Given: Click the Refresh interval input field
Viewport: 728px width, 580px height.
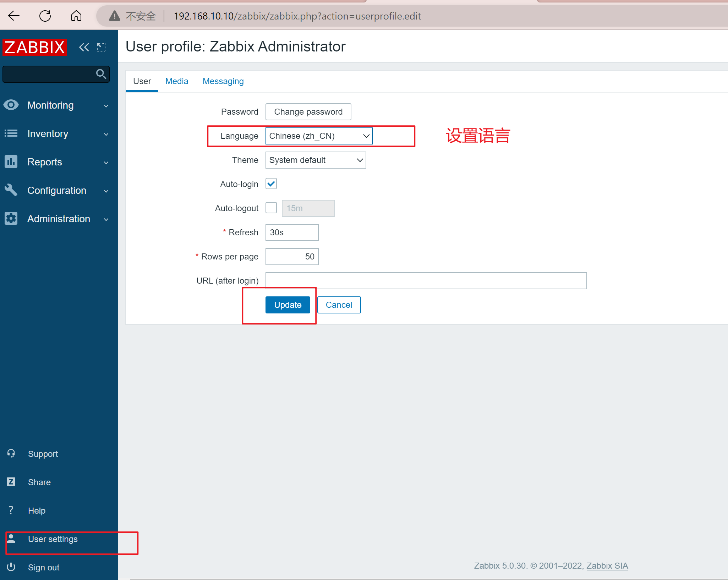Looking at the screenshot, I should (292, 232).
